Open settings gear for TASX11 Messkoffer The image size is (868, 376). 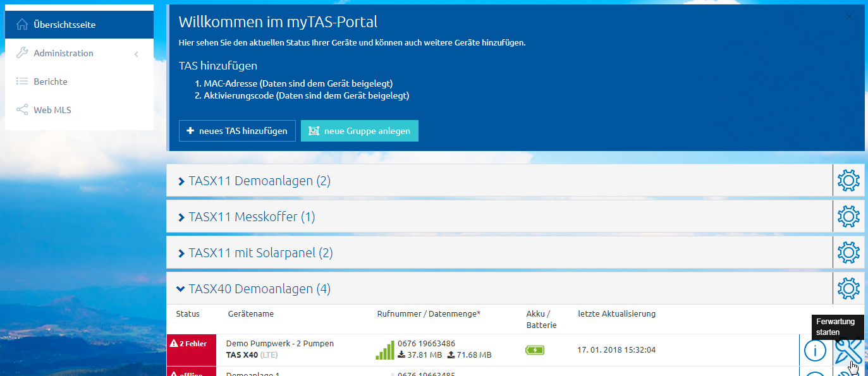click(x=848, y=217)
